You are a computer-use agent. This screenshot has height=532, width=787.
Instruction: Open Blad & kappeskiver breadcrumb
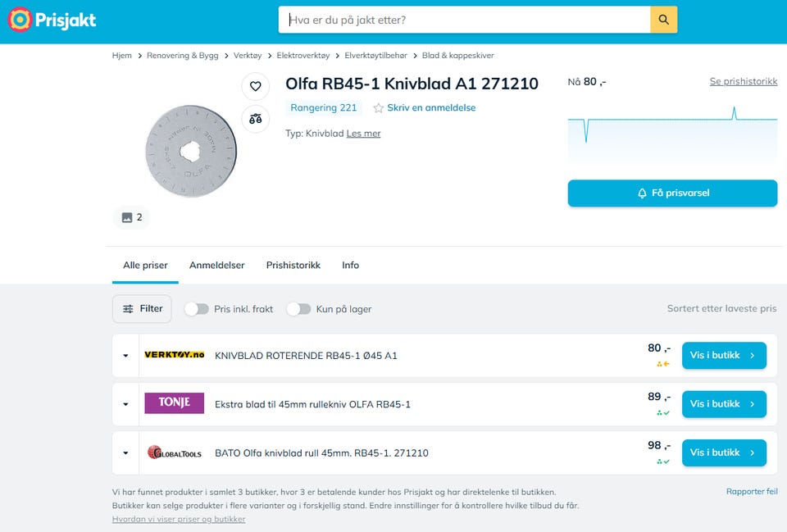(x=457, y=55)
